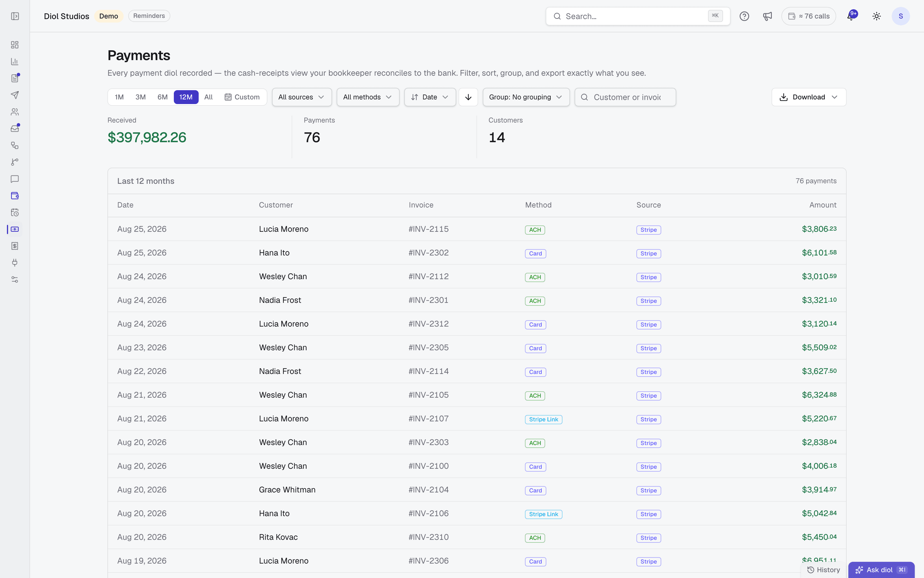Toggle light/dark theme sun icon

[877, 16]
